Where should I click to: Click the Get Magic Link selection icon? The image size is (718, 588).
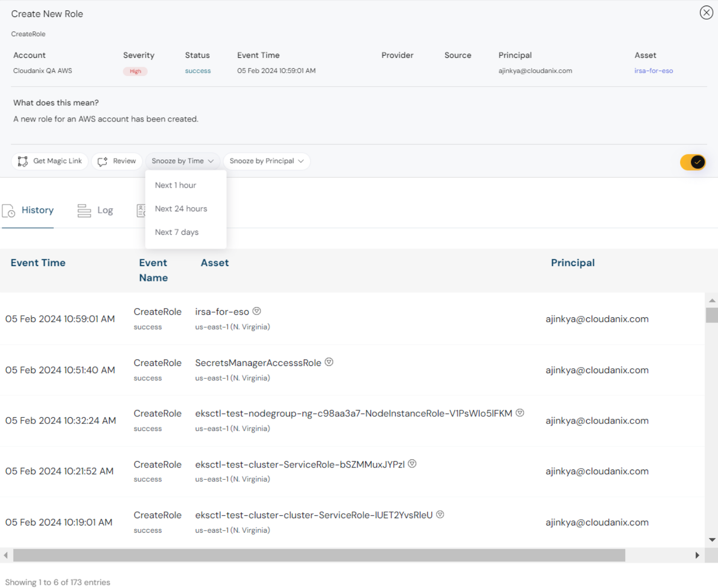(x=22, y=161)
